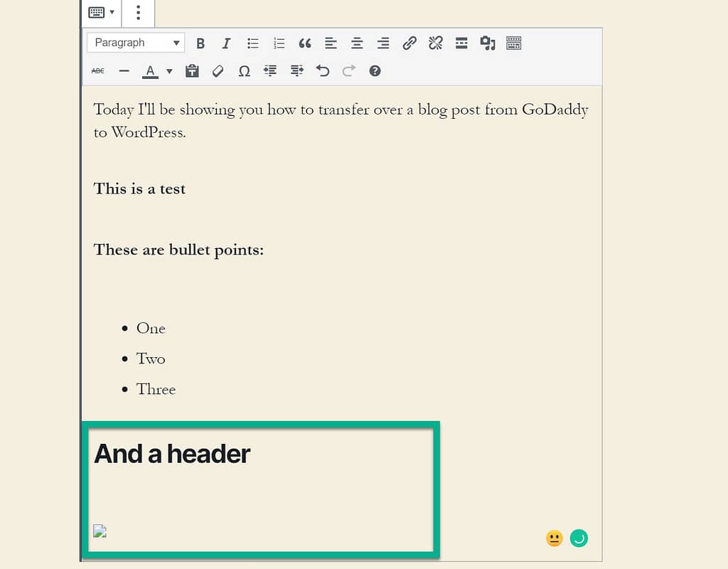Toggle bold formatting
The image size is (728, 569).
tap(200, 43)
